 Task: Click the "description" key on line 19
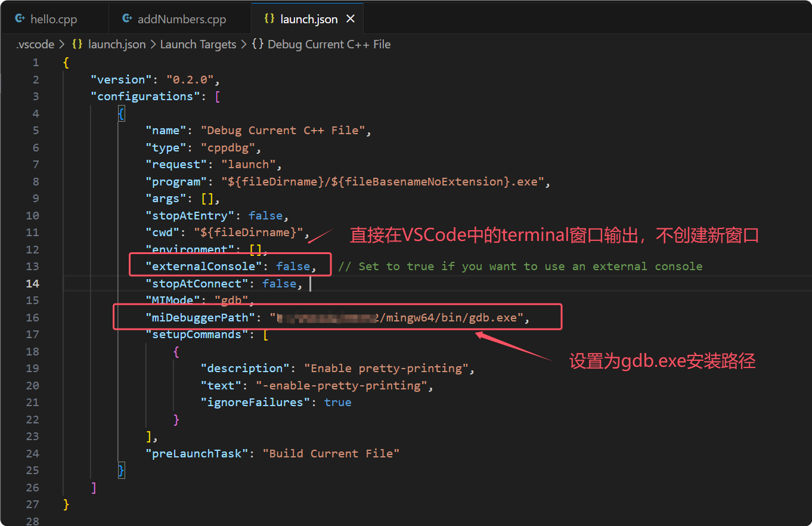[245, 368]
